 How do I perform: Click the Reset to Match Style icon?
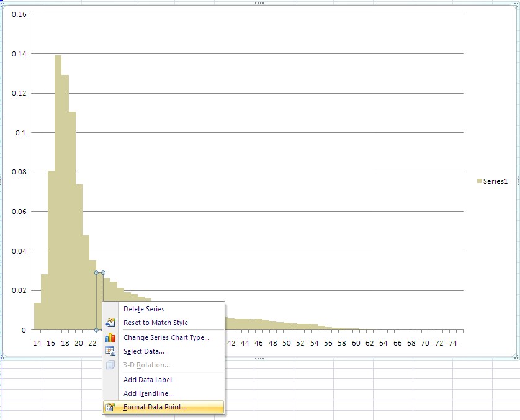pyautogui.click(x=110, y=323)
